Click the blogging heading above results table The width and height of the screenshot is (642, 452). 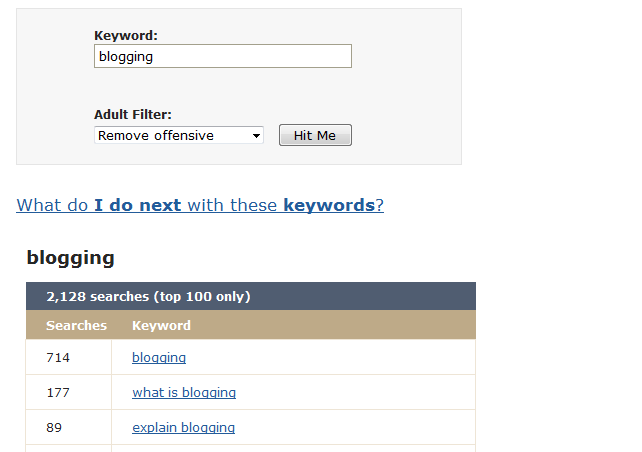70,258
